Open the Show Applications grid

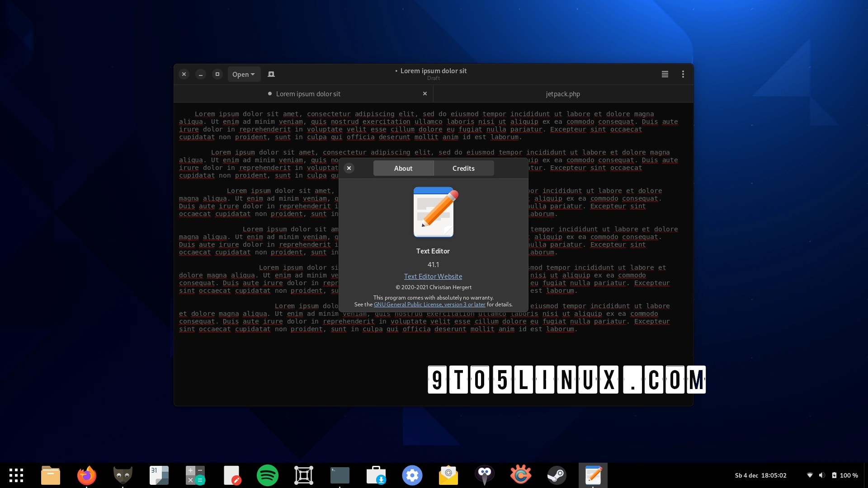click(16, 475)
